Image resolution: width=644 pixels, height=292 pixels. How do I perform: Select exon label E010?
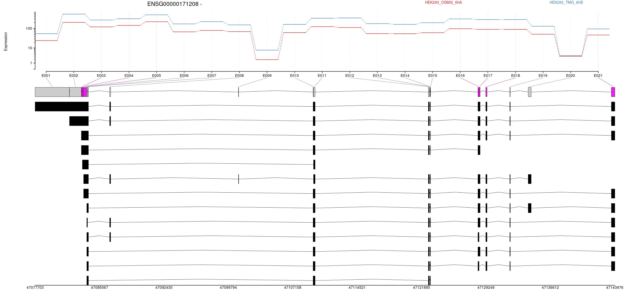tap(294, 76)
